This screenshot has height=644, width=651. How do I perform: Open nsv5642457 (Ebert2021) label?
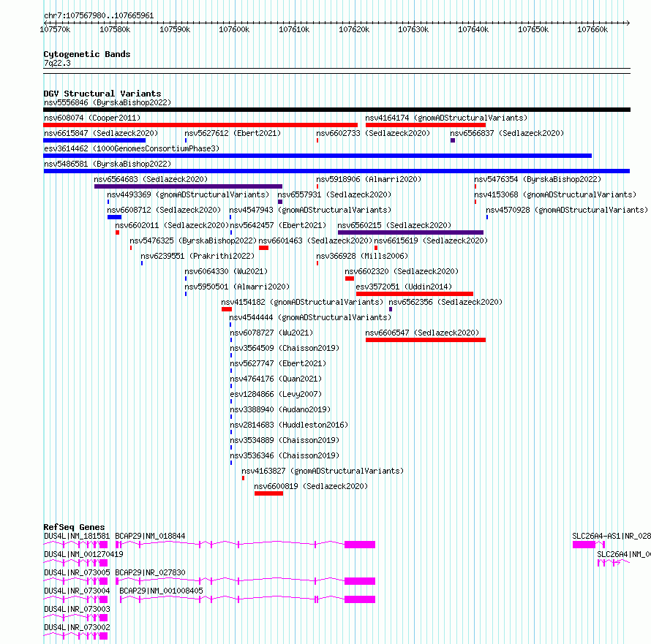click(278, 225)
